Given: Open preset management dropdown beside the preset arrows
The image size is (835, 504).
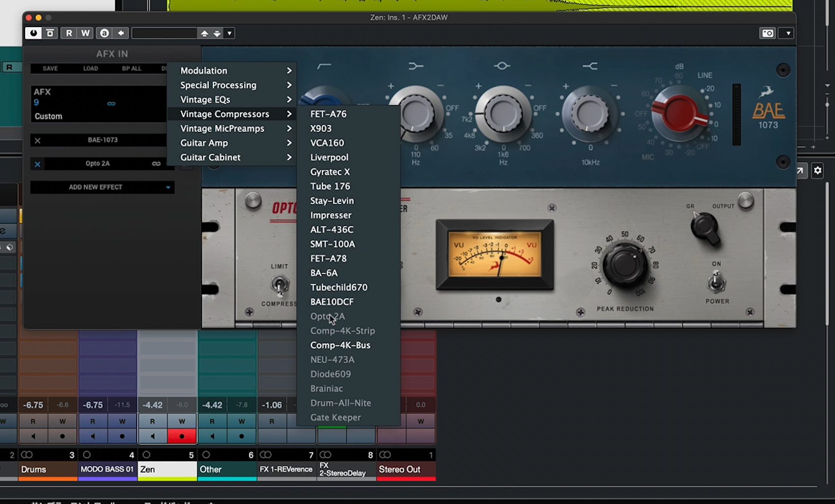Looking at the screenshot, I should pos(229,33).
